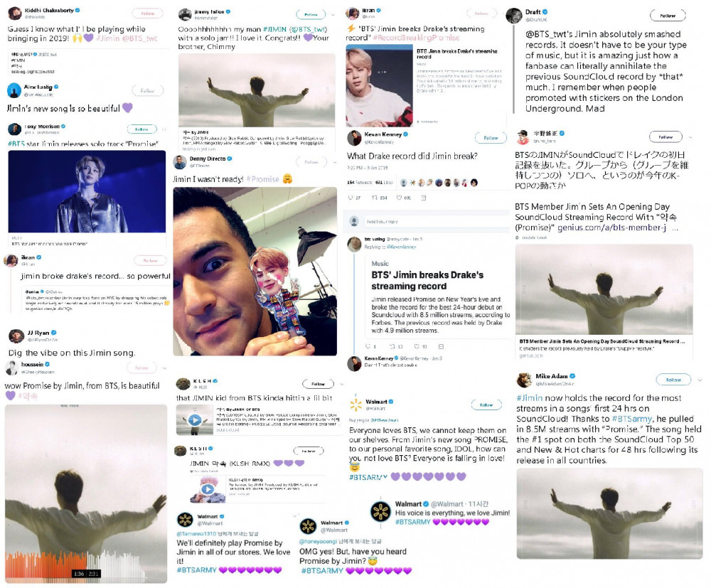Click Draft's verified badge icon

[x=545, y=12]
